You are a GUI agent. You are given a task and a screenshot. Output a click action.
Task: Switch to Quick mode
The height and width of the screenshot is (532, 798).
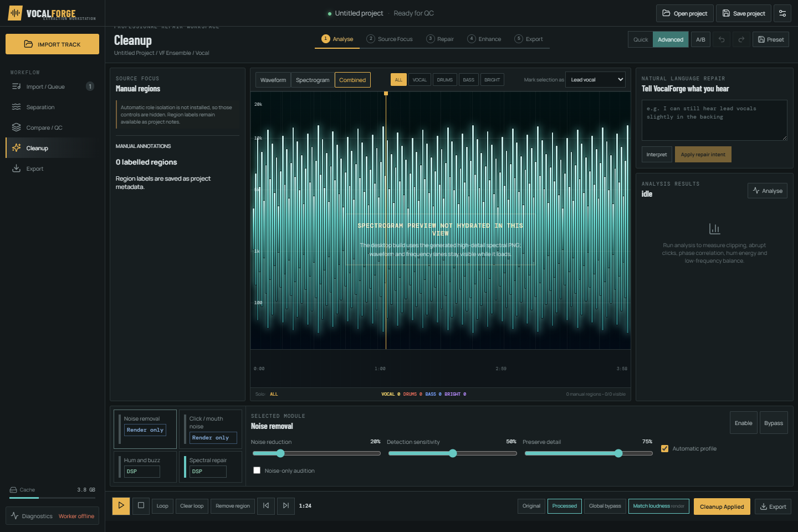pyautogui.click(x=641, y=39)
